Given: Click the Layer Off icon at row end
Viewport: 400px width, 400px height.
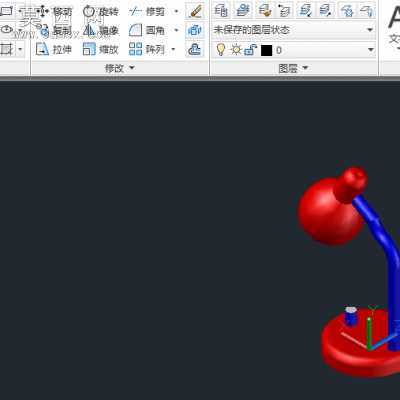Looking at the screenshot, I should (367, 10).
